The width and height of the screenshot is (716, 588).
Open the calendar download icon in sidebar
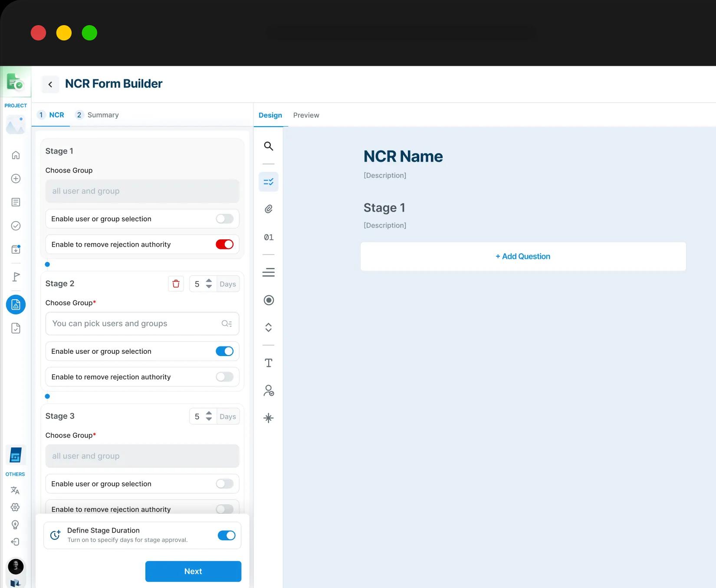16,249
